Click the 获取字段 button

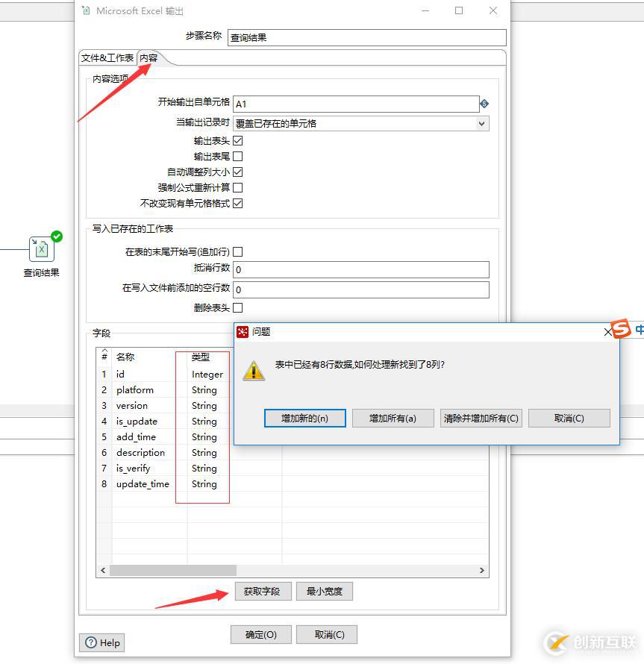pos(263,591)
